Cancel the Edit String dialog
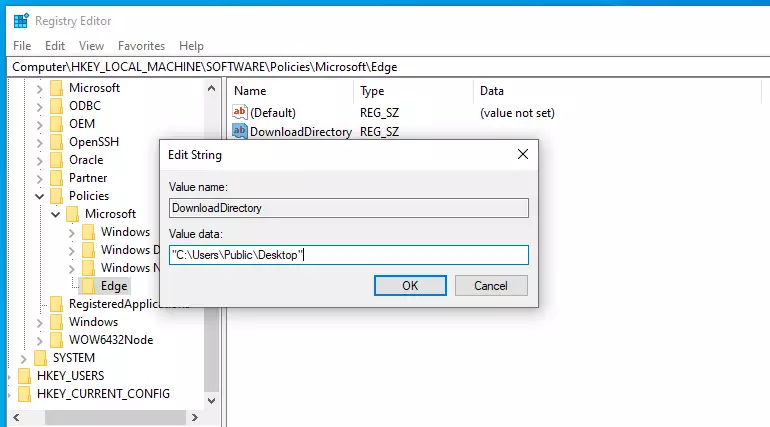This screenshot has height=427, width=770. pos(491,286)
